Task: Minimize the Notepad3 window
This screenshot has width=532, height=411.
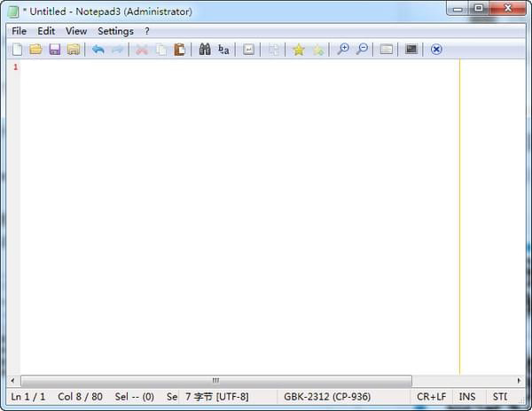Action: pyautogui.click(x=458, y=9)
